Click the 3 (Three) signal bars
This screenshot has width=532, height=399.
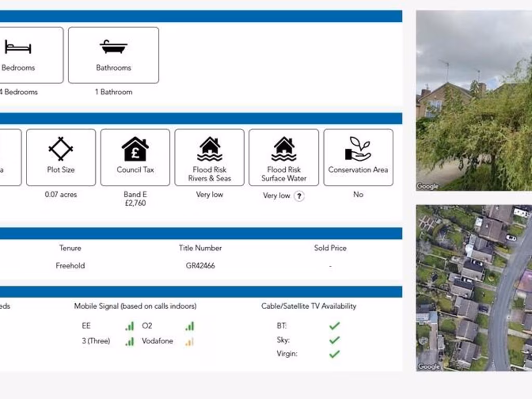[129, 341]
